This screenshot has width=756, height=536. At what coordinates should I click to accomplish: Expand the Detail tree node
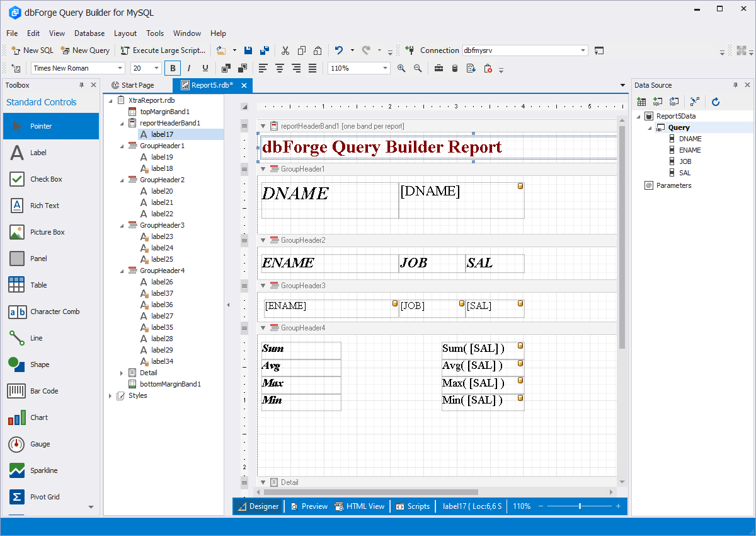(122, 373)
